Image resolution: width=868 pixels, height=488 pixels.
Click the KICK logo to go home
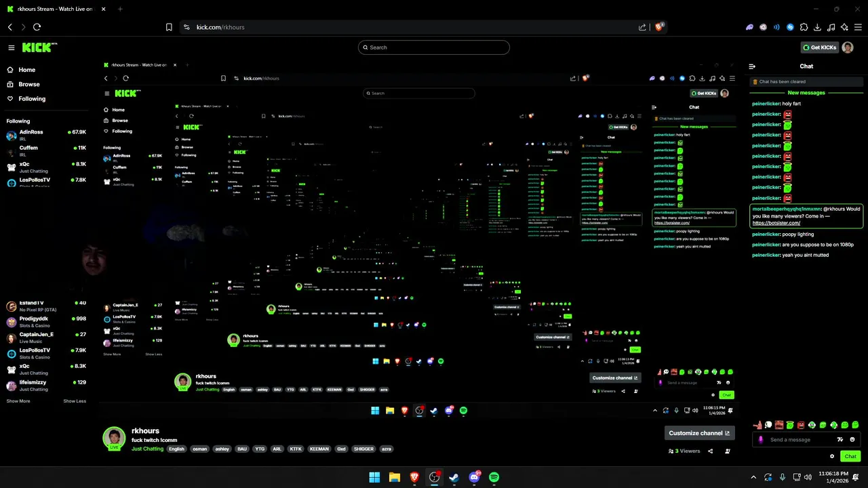click(40, 47)
